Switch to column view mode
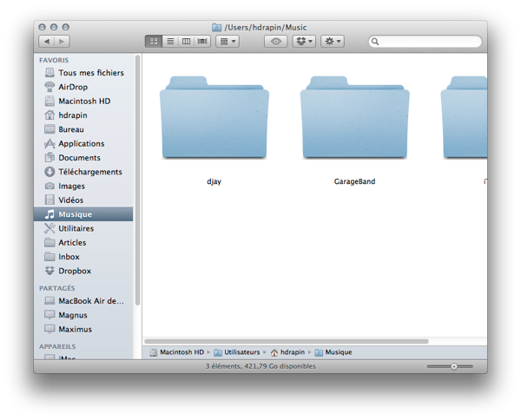This screenshot has height=420, width=521. 187,41
